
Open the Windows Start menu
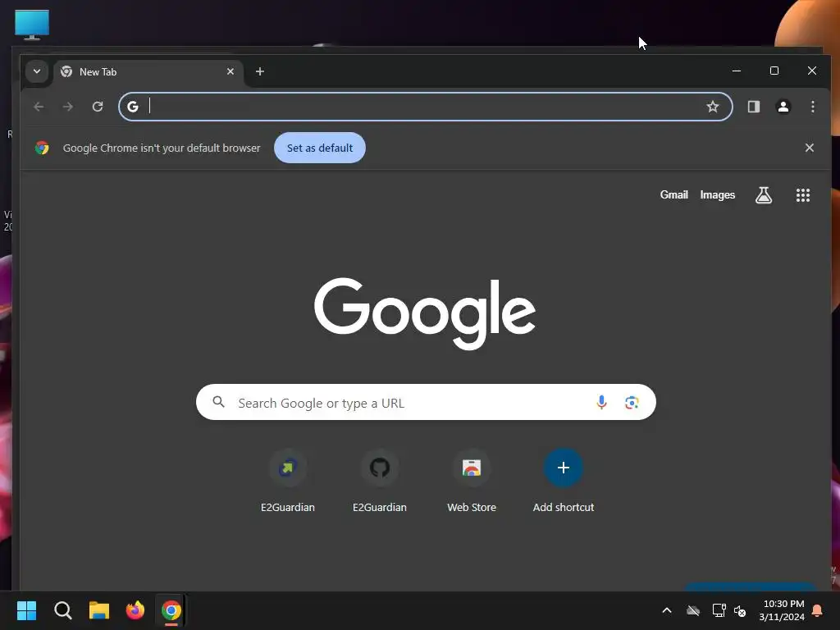coord(26,610)
